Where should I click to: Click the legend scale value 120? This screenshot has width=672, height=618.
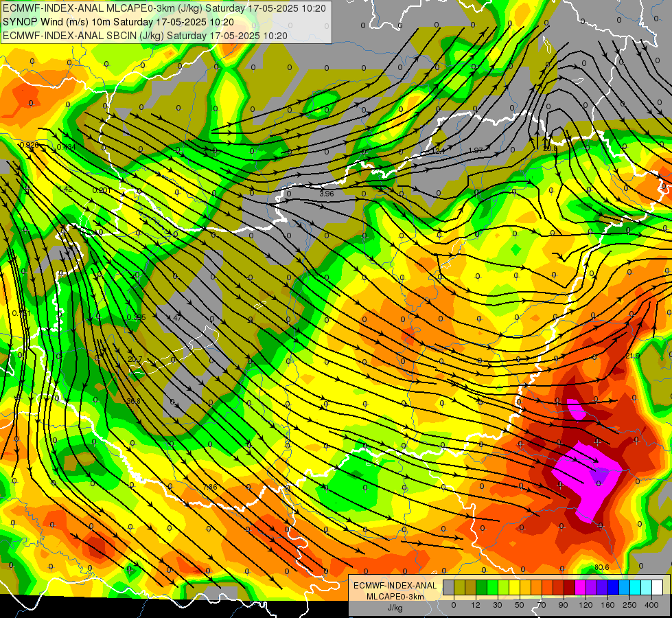tap(586, 605)
